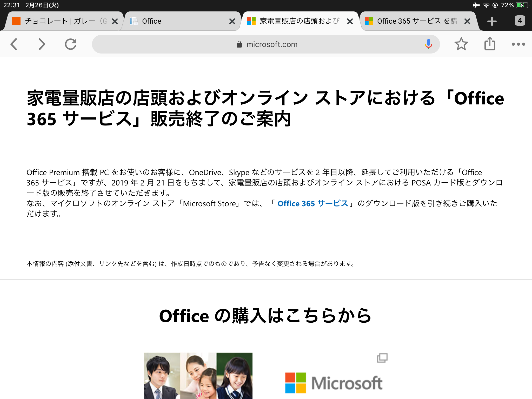This screenshot has height=399, width=532.
Task: Switch to the チョコレート | ガレー tab
Action: [60, 21]
